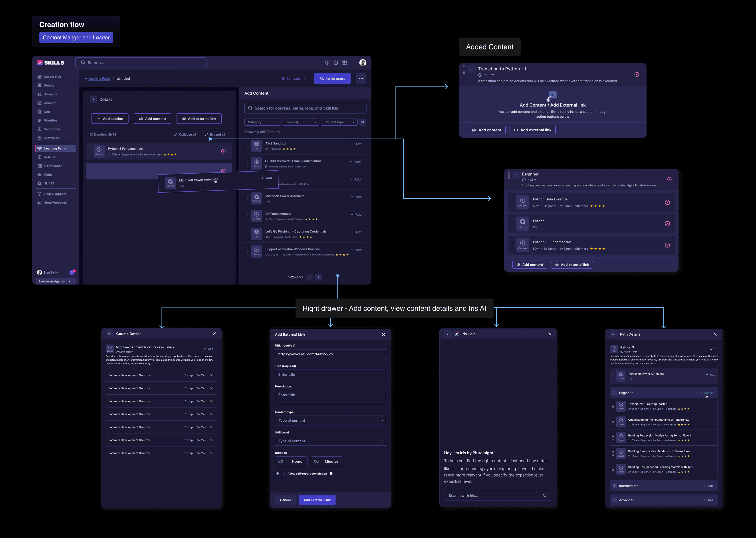Add AZ-900 Microsoft Azure Fundamentals path
The image size is (756, 538).
click(x=355, y=162)
